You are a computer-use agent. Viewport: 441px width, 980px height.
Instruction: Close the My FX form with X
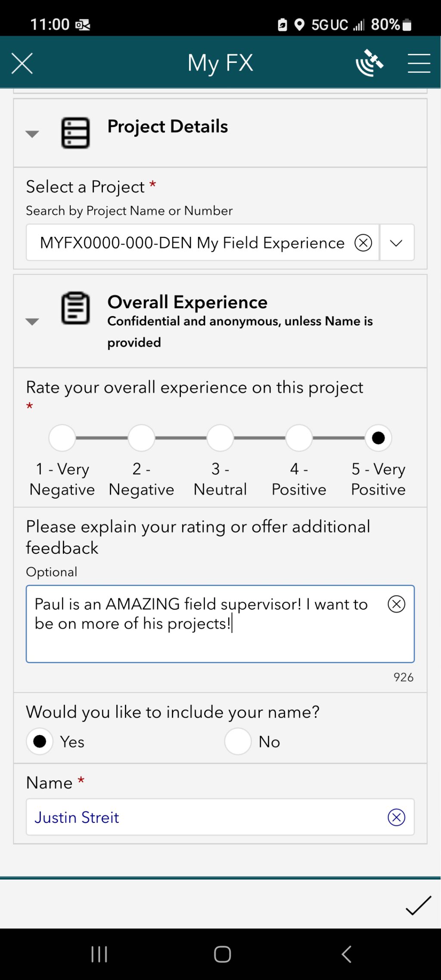point(22,64)
